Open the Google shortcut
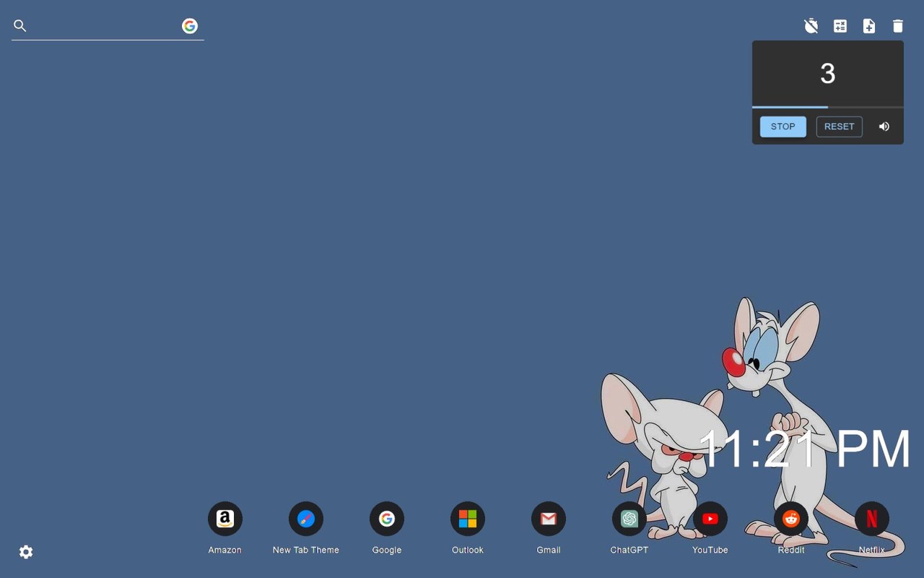 (387, 519)
